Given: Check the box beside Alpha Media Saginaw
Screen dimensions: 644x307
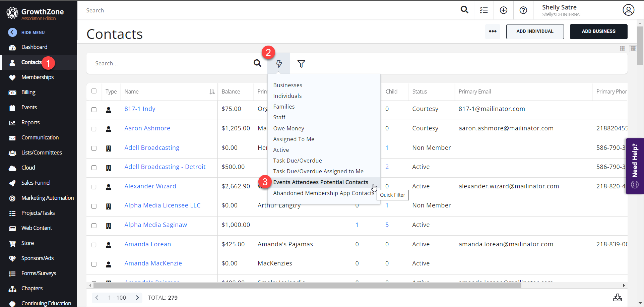Looking at the screenshot, I should [x=94, y=226].
